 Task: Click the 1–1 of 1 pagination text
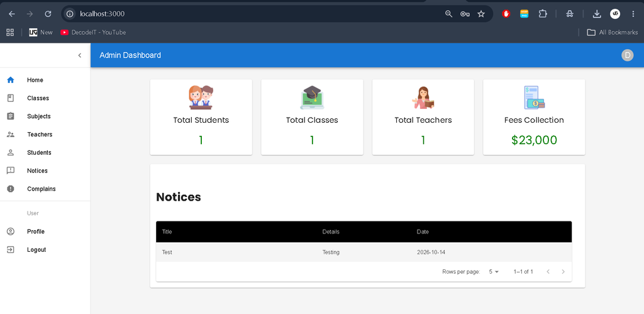coord(523,272)
